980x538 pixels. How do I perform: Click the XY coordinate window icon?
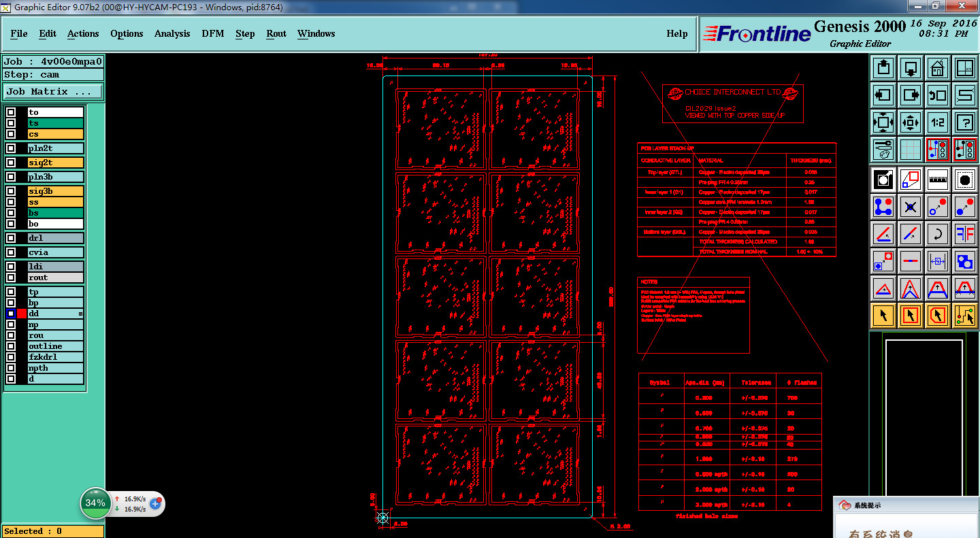[x=964, y=68]
